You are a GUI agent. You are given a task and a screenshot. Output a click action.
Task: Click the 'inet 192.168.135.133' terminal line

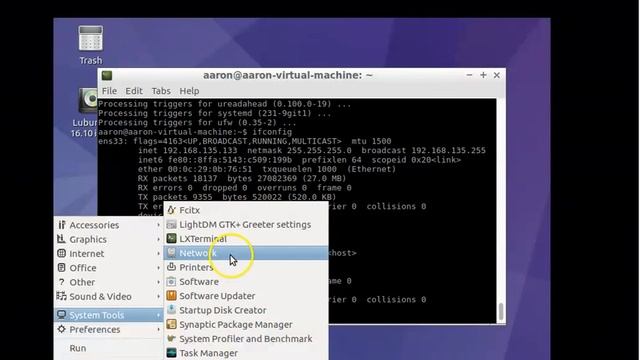pos(312,151)
